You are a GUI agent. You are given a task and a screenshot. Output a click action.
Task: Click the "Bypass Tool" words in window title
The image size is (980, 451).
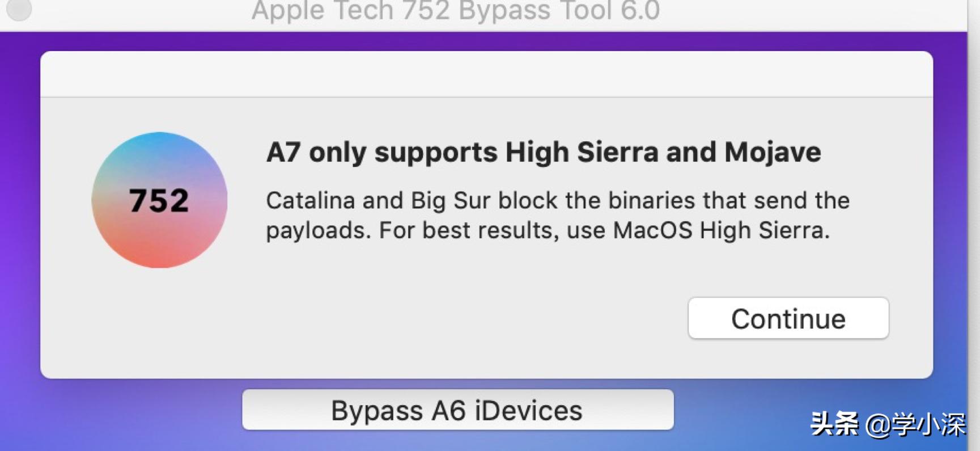(535, 10)
